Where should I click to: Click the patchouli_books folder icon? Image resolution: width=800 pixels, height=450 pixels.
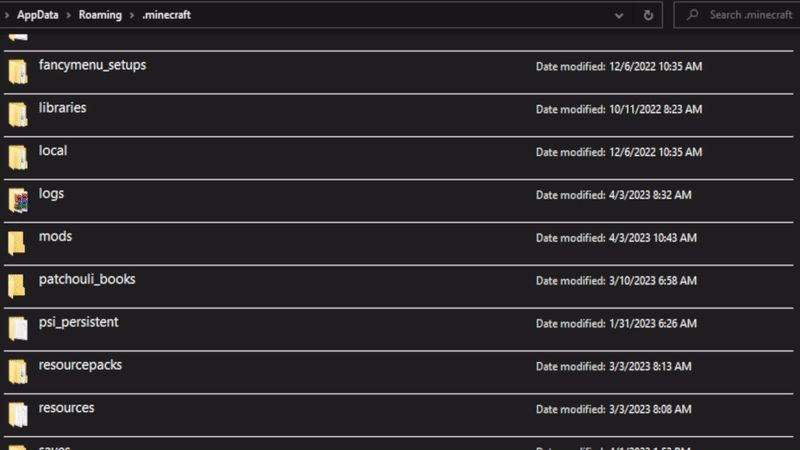coord(17,286)
